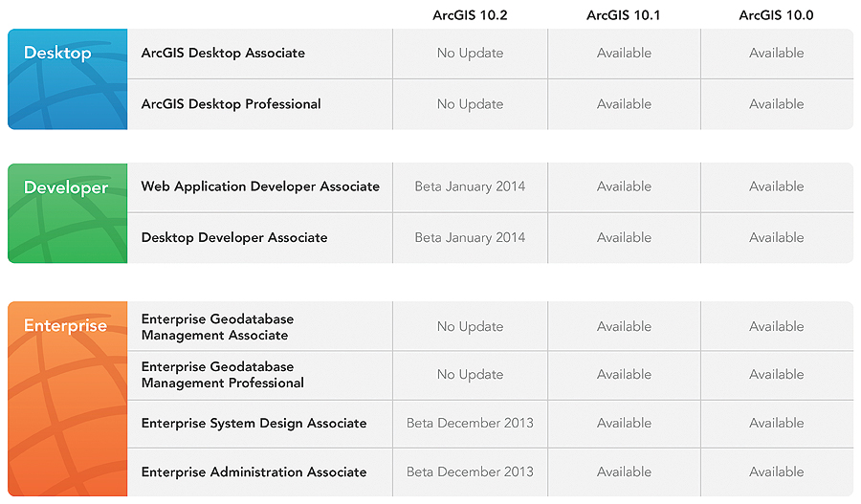The width and height of the screenshot is (861, 504).
Task: Open Enterprise System Design Associate row
Action: click(254, 424)
